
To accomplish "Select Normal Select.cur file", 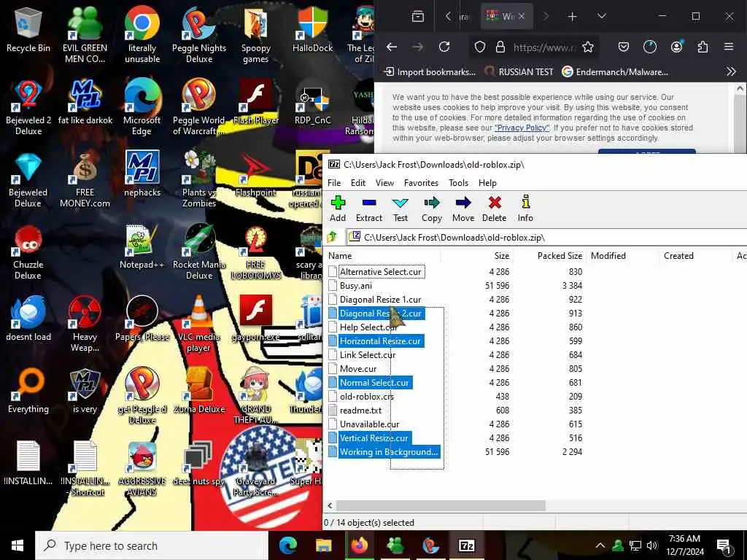I will tap(374, 382).
